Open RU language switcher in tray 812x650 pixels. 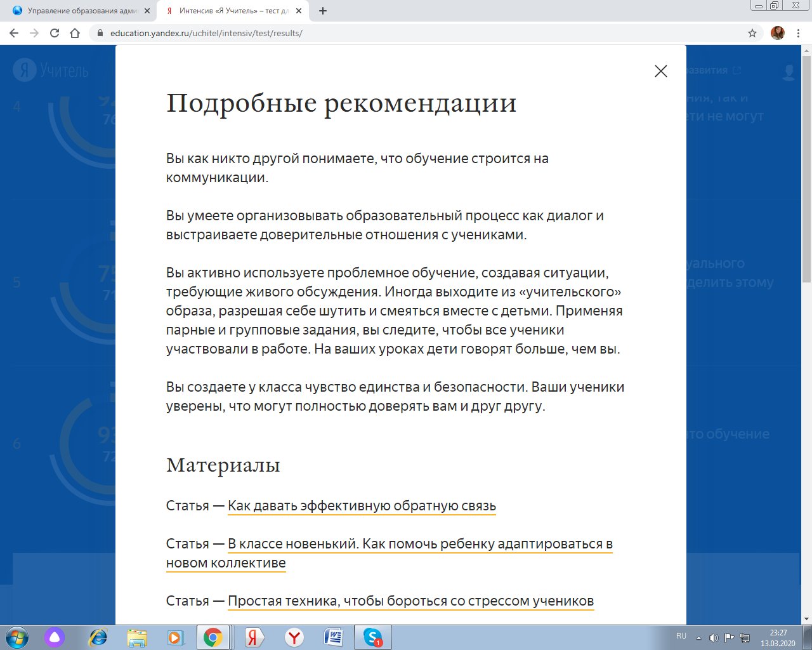(x=681, y=636)
